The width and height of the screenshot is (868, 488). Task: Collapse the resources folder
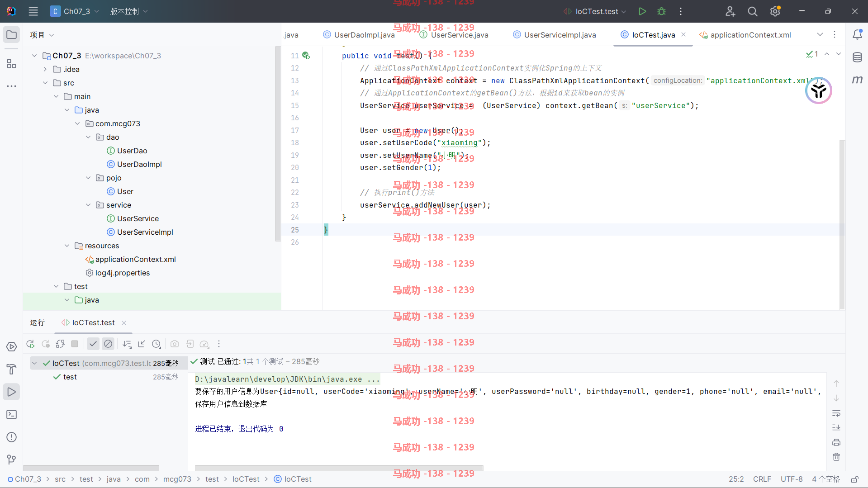click(67, 246)
